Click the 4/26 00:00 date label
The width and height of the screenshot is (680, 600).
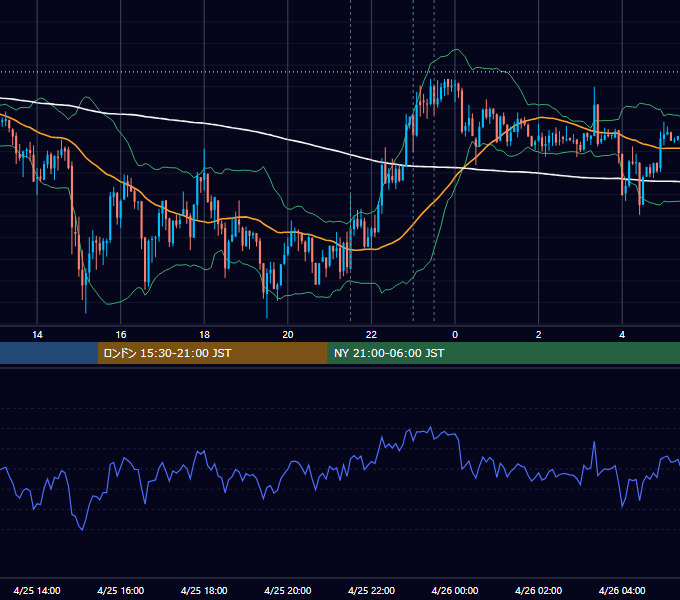[455, 590]
